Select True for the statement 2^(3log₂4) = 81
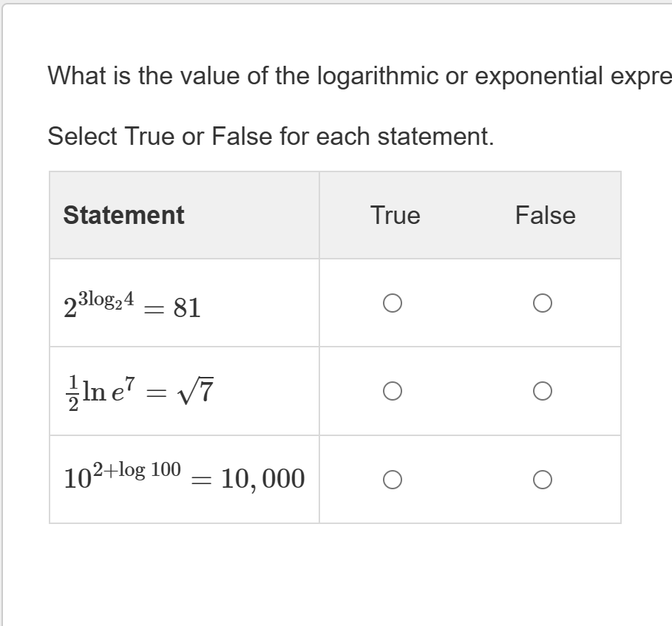 click(x=393, y=302)
